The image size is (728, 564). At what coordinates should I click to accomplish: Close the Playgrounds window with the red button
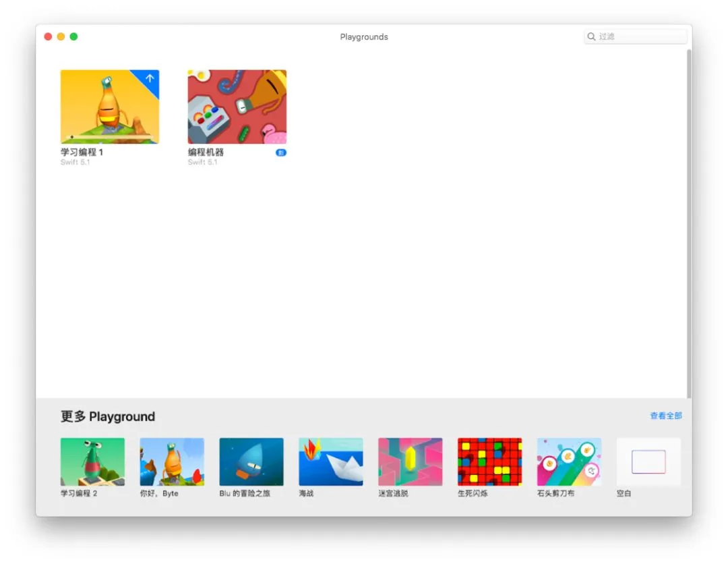48,36
